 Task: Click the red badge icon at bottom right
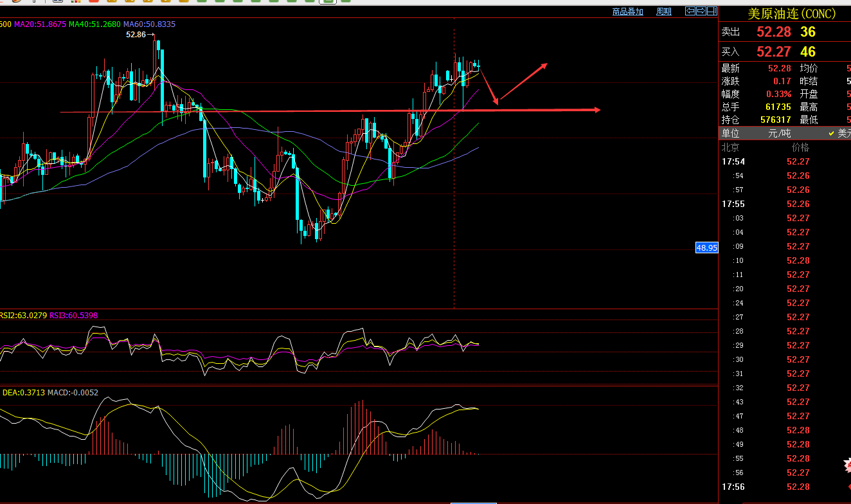[x=847, y=464]
